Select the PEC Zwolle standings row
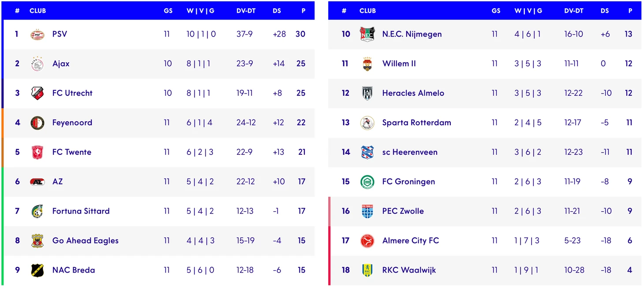Viewport: 644px width, 288px height. tap(485, 211)
